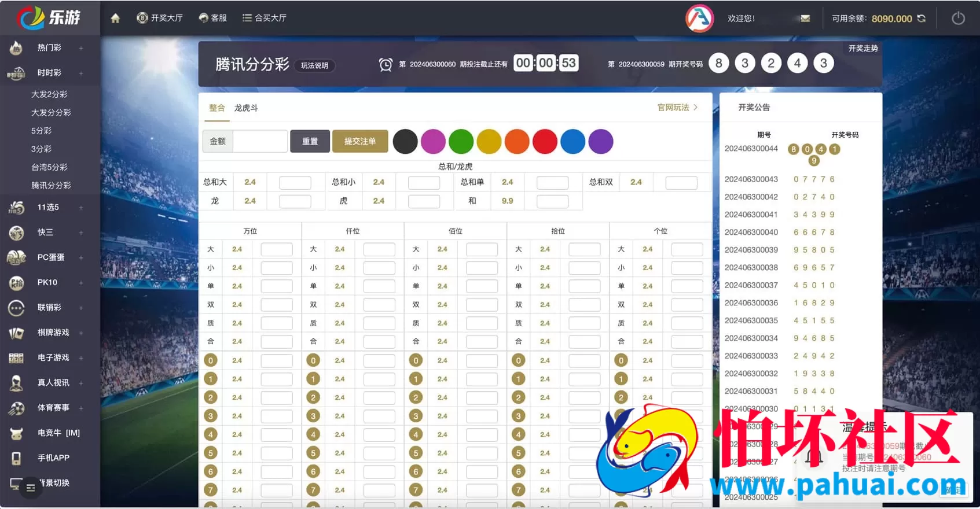
Task: Click the power logout icon
Action: pyautogui.click(x=959, y=19)
